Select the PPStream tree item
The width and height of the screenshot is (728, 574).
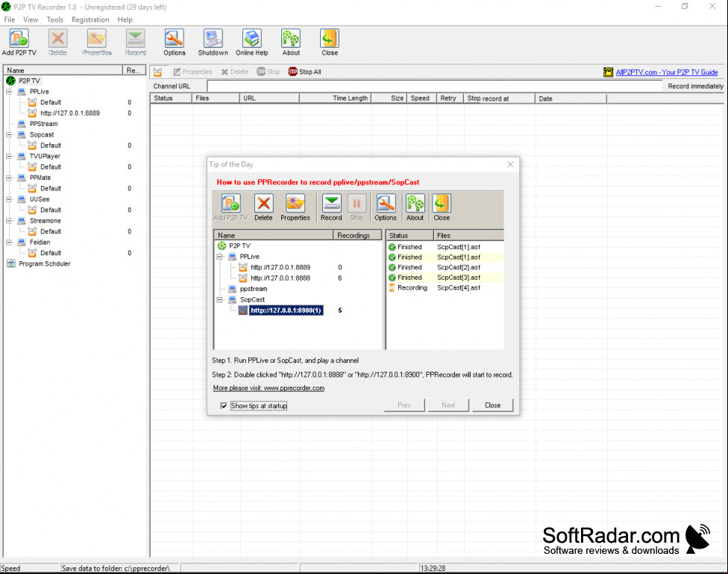(44, 124)
